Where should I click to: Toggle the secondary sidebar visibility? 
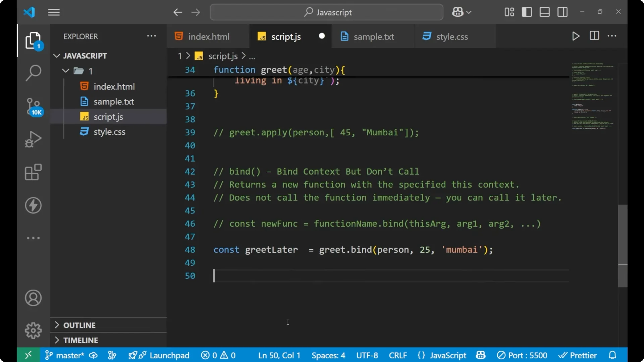click(562, 12)
